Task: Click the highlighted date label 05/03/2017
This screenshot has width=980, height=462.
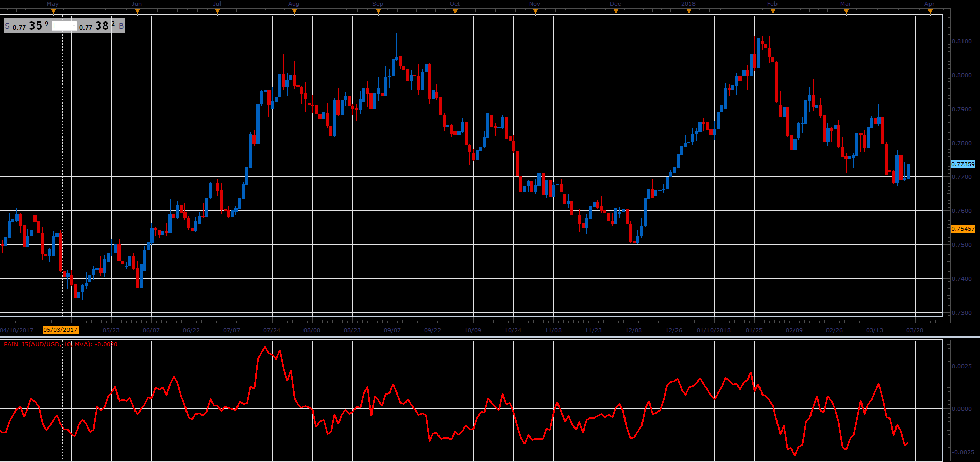Action: 60,330
